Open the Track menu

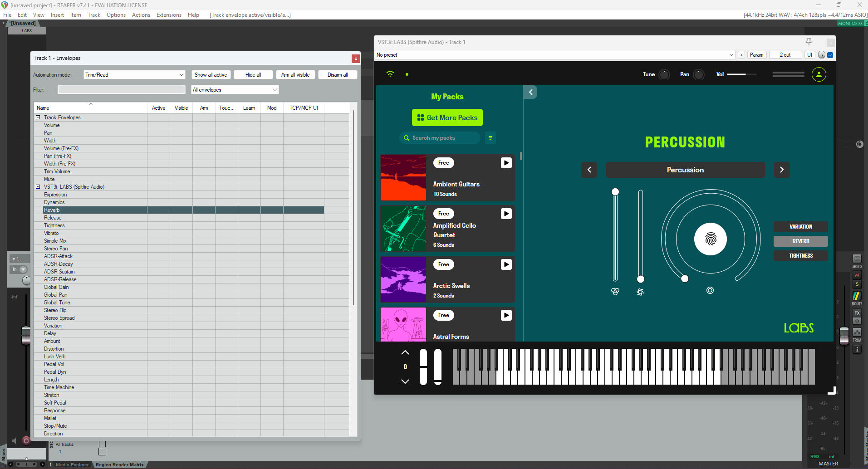coord(94,15)
